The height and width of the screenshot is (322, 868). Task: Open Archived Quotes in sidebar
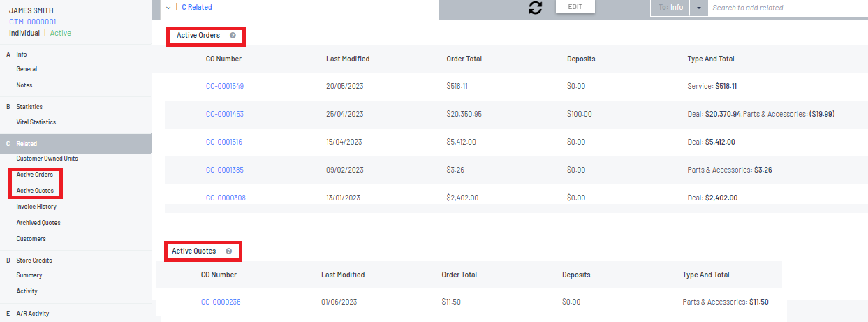38,223
